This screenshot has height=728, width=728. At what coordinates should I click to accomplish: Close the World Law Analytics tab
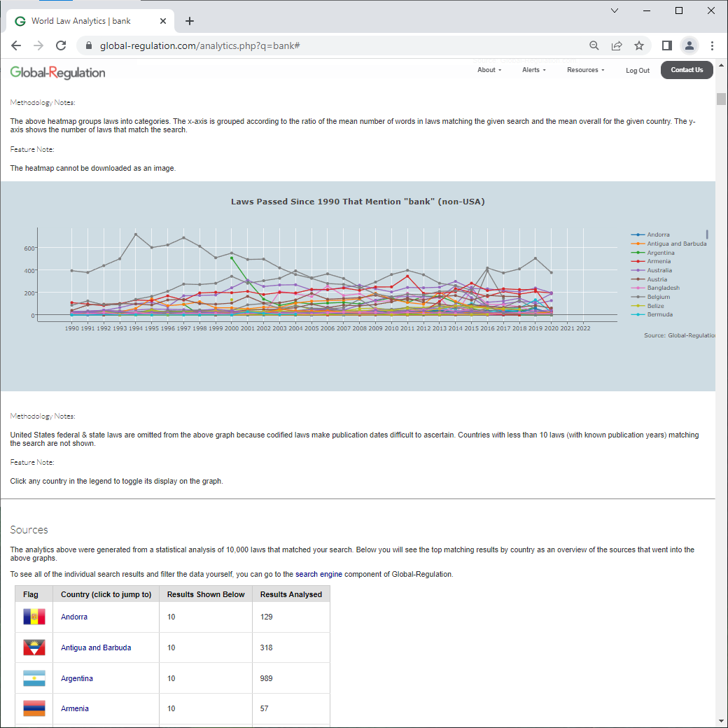click(x=163, y=21)
